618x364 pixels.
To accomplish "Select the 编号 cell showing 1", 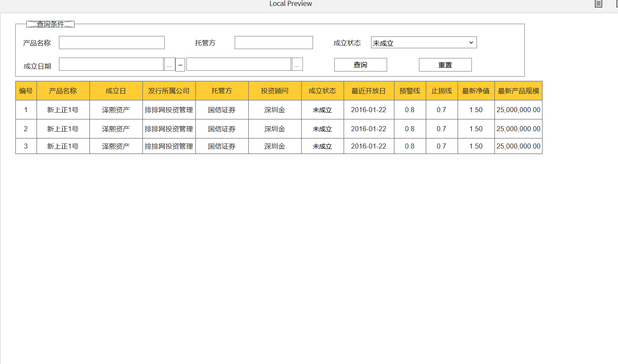I will 26,110.
